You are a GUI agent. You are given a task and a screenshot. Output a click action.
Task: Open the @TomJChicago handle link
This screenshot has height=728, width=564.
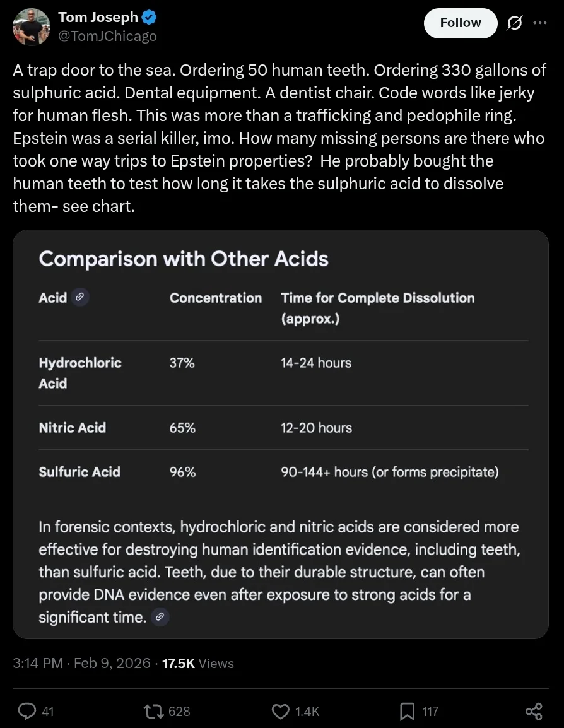tap(107, 37)
